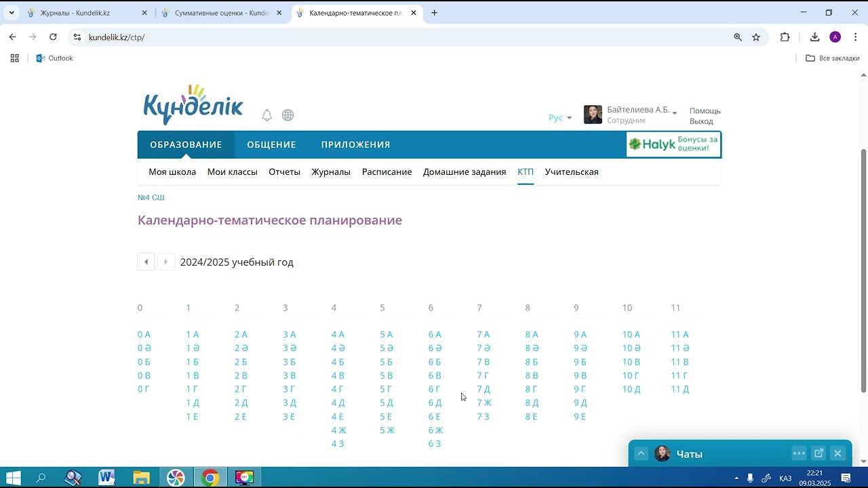Click the page vertical scrollbar
The width and height of the screenshot is (868, 488).
[863, 270]
